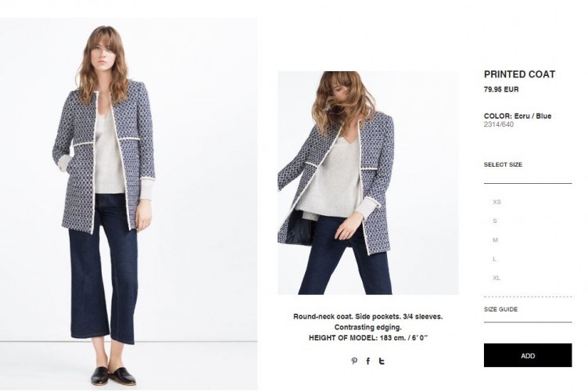Select size S
The image size is (588, 392).
pos(495,221)
